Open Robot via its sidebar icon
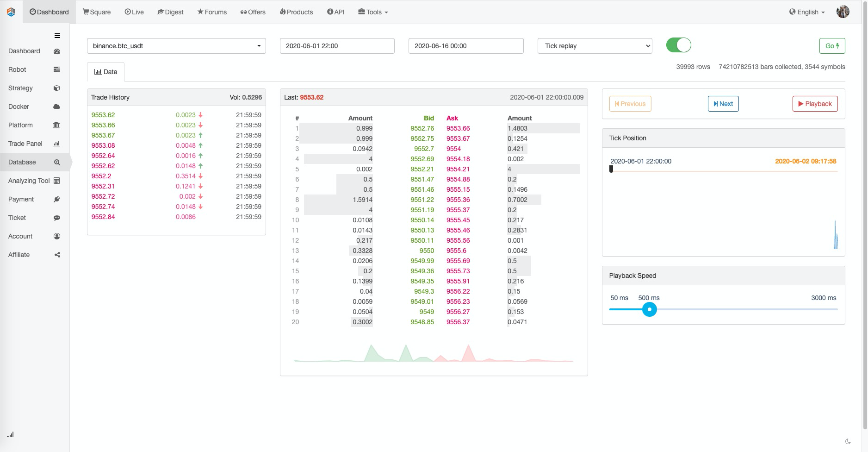This screenshot has height=452, width=868. pos(57,69)
